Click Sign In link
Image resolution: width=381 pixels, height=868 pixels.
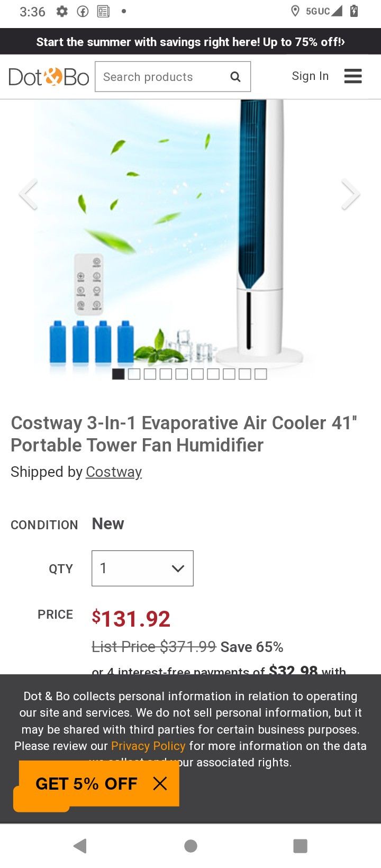click(310, 76)
